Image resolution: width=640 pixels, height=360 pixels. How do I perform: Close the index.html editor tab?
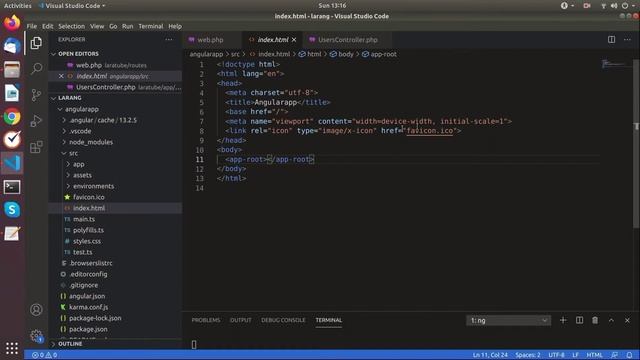[x=294, y=40]
